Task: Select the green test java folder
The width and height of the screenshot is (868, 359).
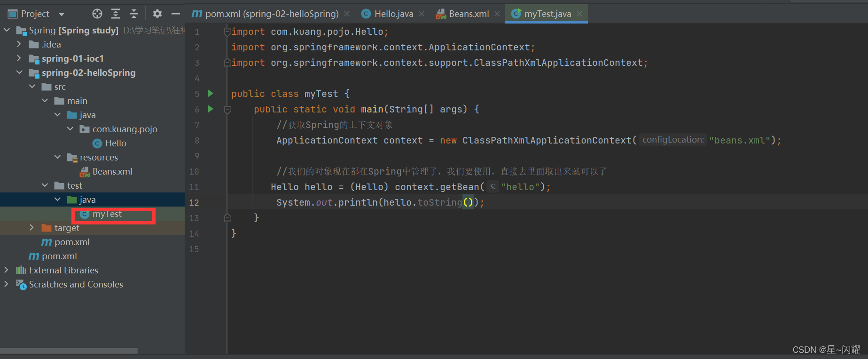Action: [x=87, y=199]
